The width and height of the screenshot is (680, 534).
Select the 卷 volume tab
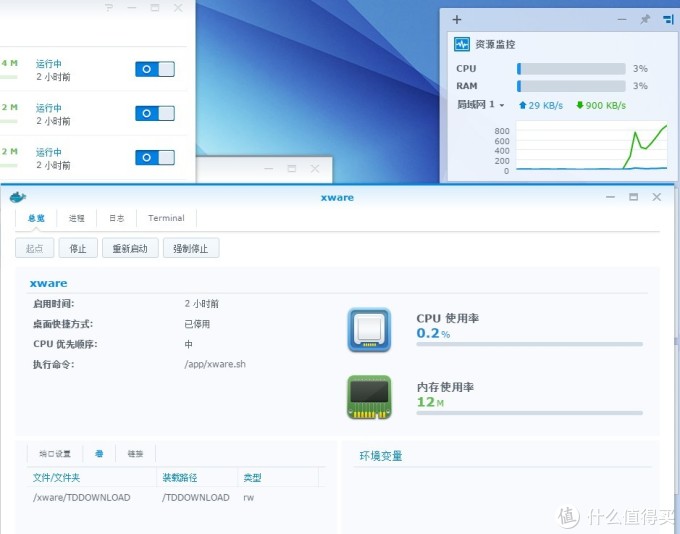pos(99,454)
